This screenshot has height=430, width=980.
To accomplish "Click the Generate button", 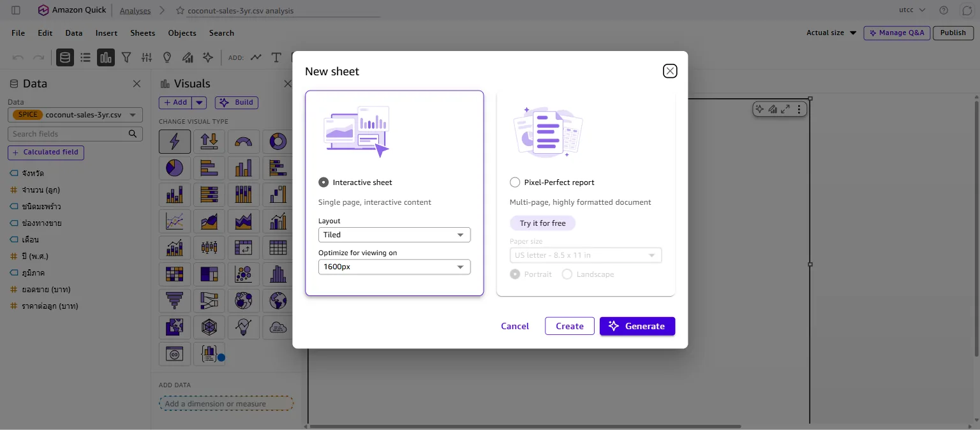I will point(637,326).
